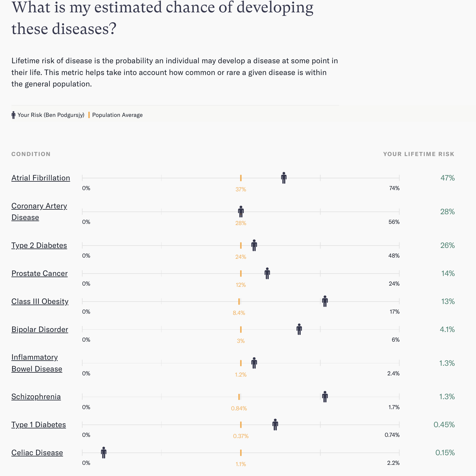Click the 47% lifetime risk value
Image resolution: width=476 pixels, height=476 pixels.
447,178
